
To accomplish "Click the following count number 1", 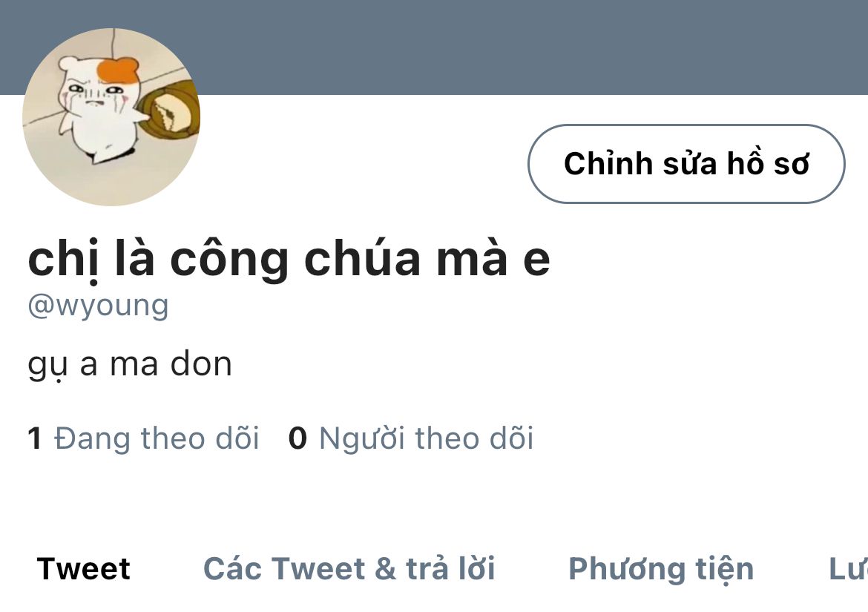I will pyautogui.click(x=34, y=438).
